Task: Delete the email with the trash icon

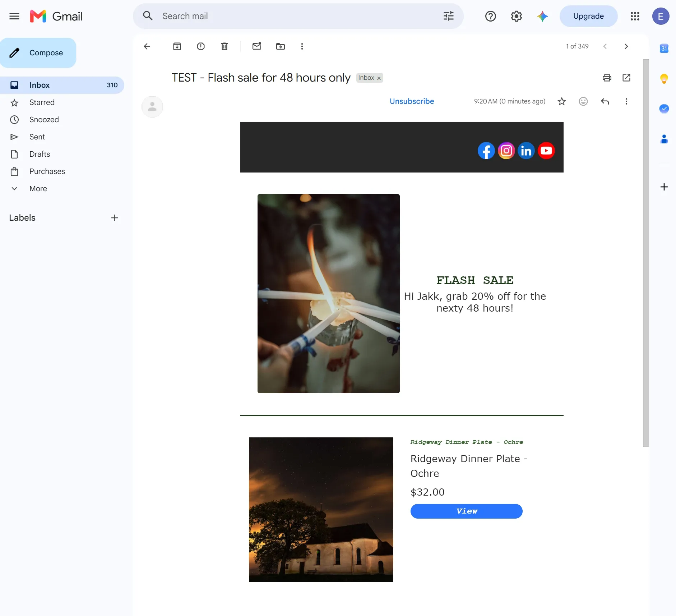Action: 224,46
